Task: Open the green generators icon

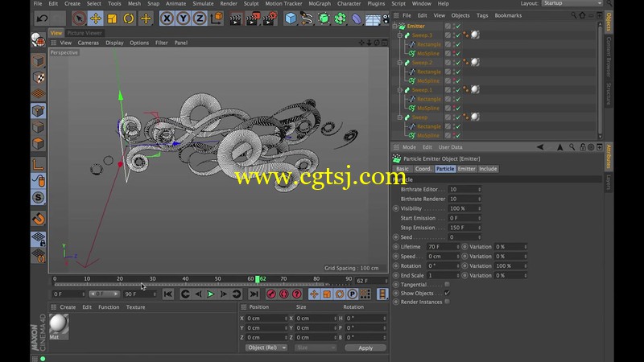Action: coord(324,19)
